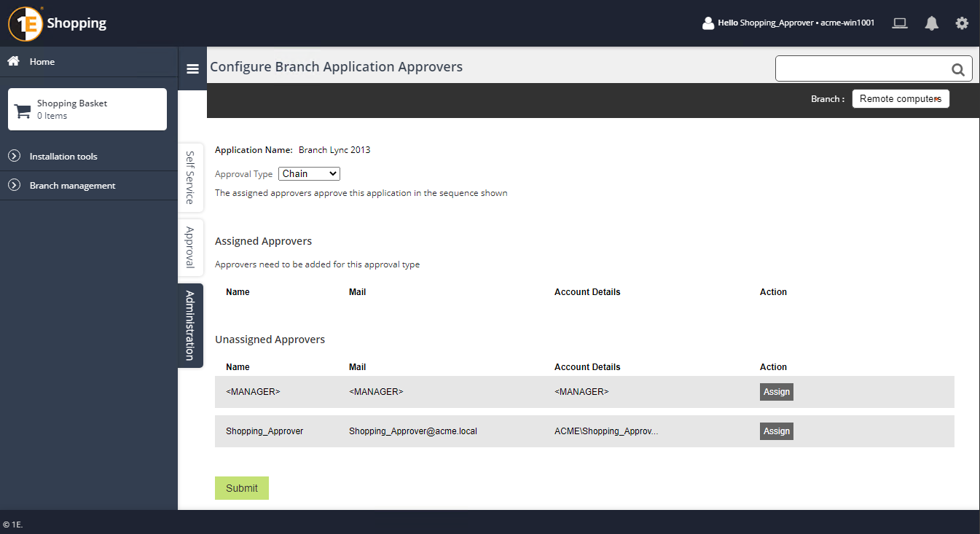
Task: Select the Administration tab
Action: coord(190,326)
